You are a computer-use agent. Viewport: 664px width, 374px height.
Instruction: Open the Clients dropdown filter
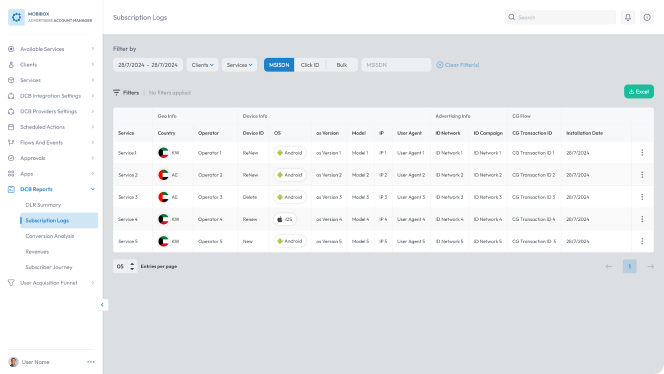(202, 65)
